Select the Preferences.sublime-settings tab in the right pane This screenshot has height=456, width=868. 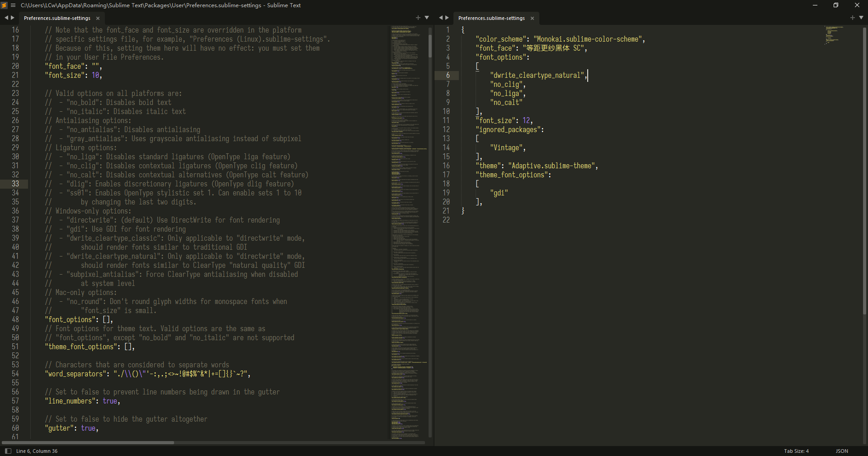[x=491, y=18]
